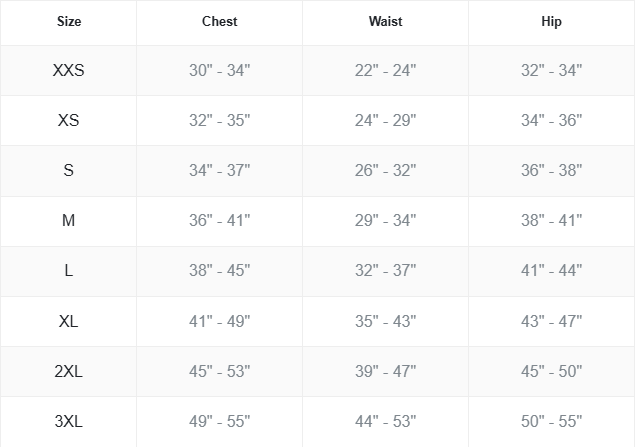The width and height of the screenshot is (635, 447).
Task: Select the XS size label
Action: [68, 121]
